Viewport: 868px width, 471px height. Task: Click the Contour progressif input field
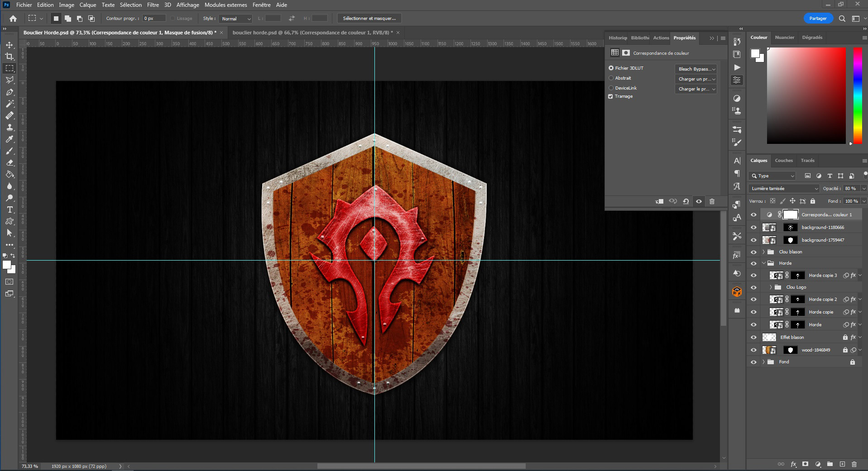[154, 19]
